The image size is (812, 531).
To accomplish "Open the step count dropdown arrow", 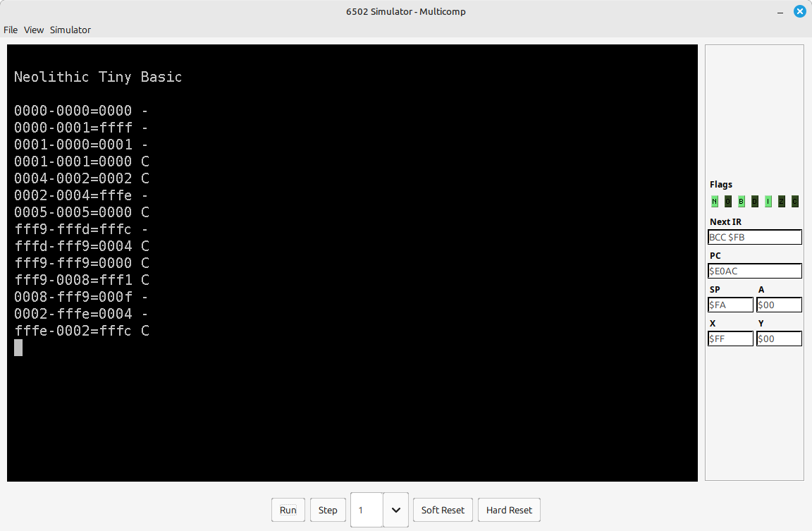I will coord(396,510).
